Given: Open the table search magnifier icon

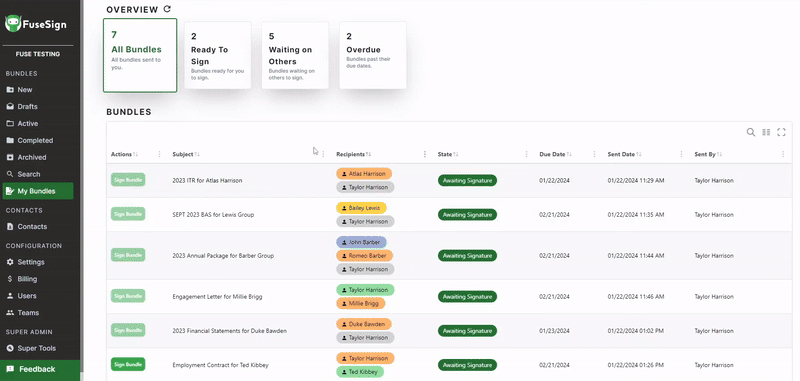Looking at the screenshot, I should 751,132.
